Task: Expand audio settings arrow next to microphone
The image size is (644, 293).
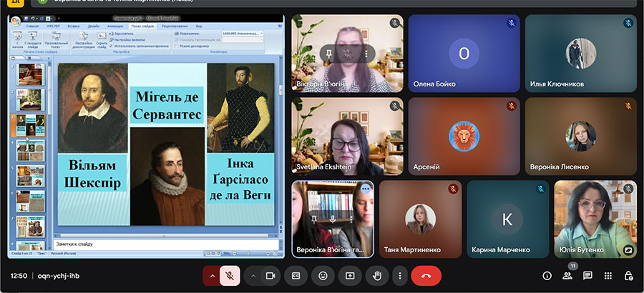Action: pyautogui.click(x=213, y=276)
